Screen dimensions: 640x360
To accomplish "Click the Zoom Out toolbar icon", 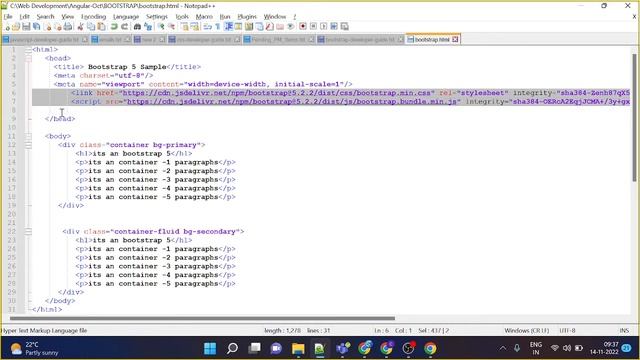I will click(x=171, y=27).
